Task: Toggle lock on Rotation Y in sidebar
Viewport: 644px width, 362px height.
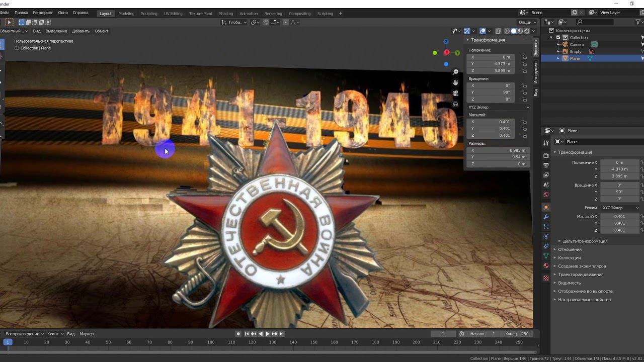Action: pyautogui.click(x=524, y=93)
